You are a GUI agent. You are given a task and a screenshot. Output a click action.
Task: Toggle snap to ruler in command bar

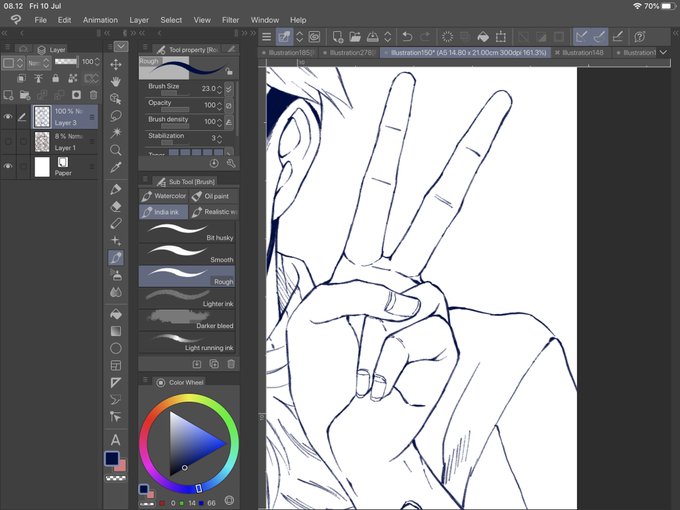coord(582,37)
